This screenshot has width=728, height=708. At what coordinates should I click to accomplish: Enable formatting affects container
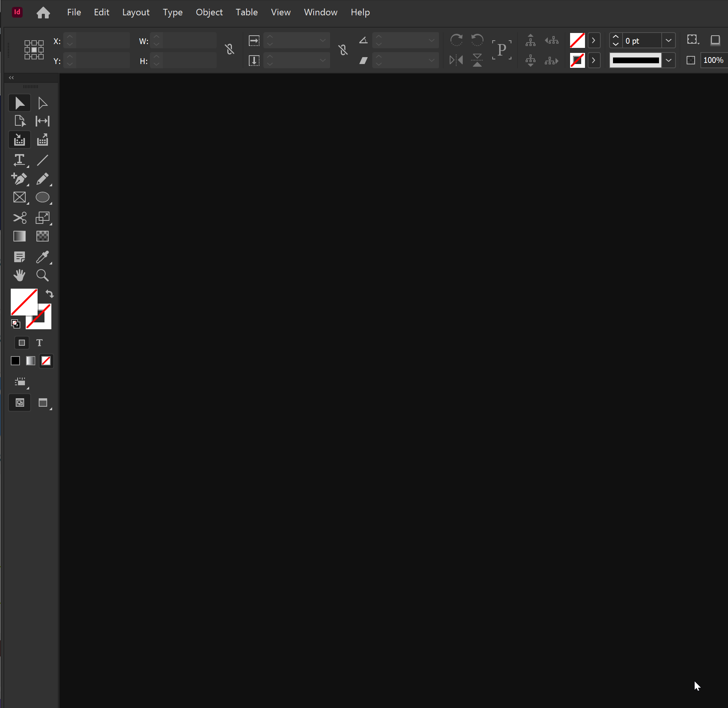(x=22, y=343)
